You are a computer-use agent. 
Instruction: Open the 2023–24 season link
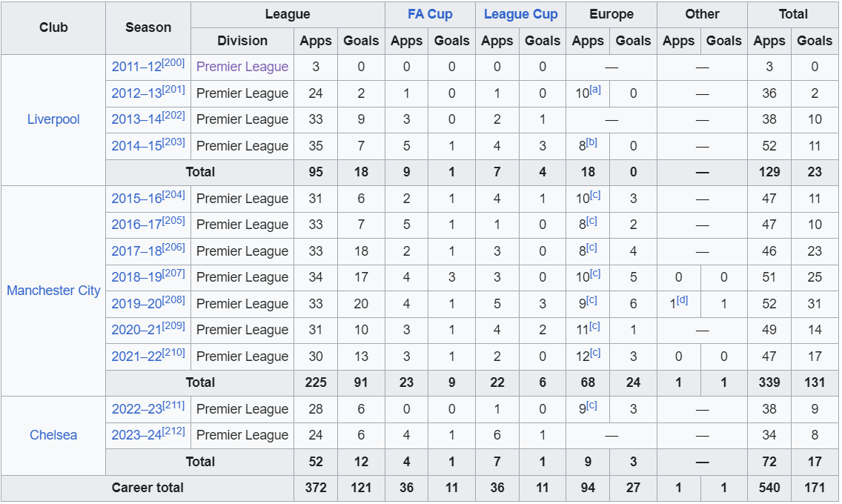[x=136, y=436]
